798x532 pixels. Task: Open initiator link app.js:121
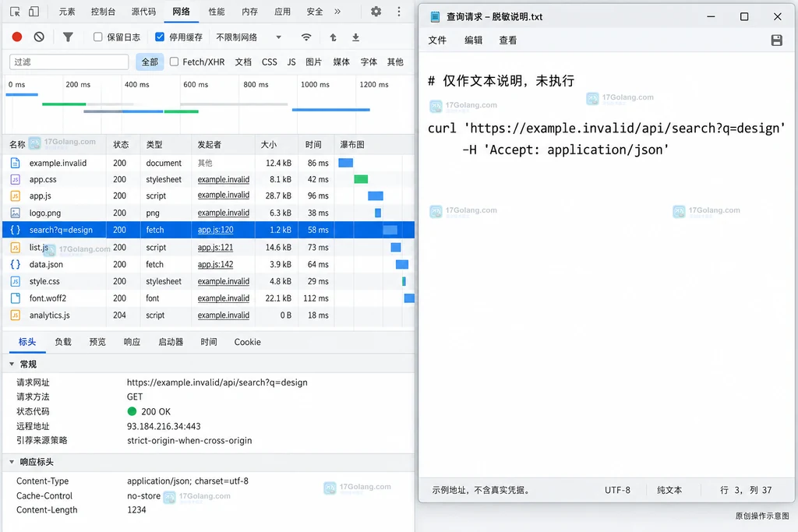pyautogui.click(x=215, y=247)
